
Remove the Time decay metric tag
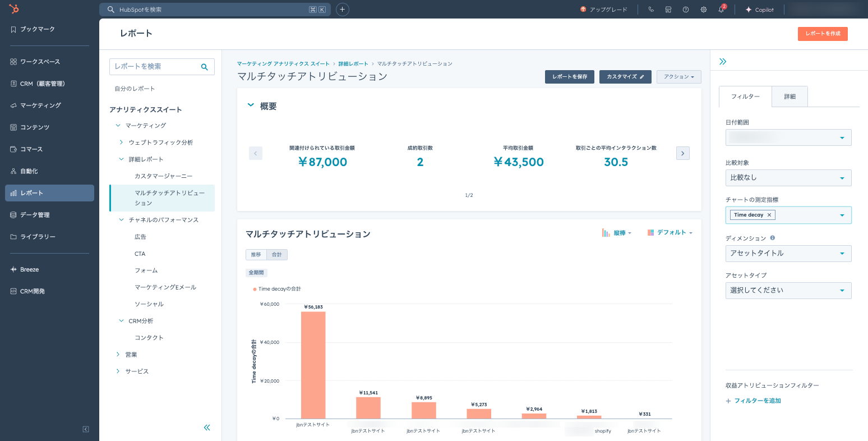click(x=769, y=215)
